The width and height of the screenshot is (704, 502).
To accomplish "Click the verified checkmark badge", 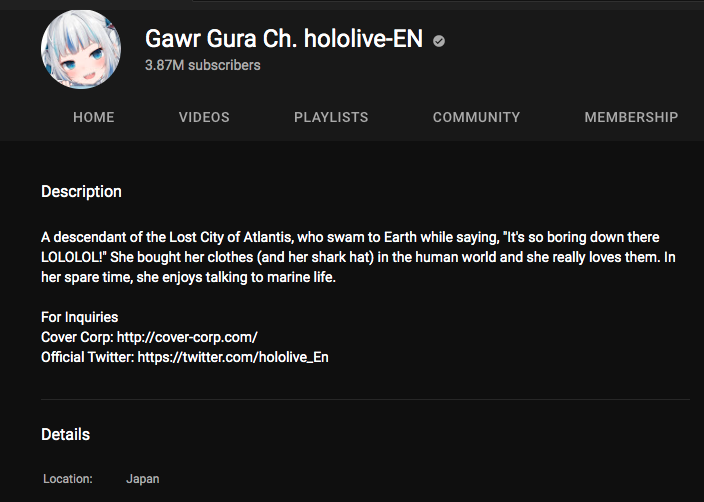I will [439, 41].
